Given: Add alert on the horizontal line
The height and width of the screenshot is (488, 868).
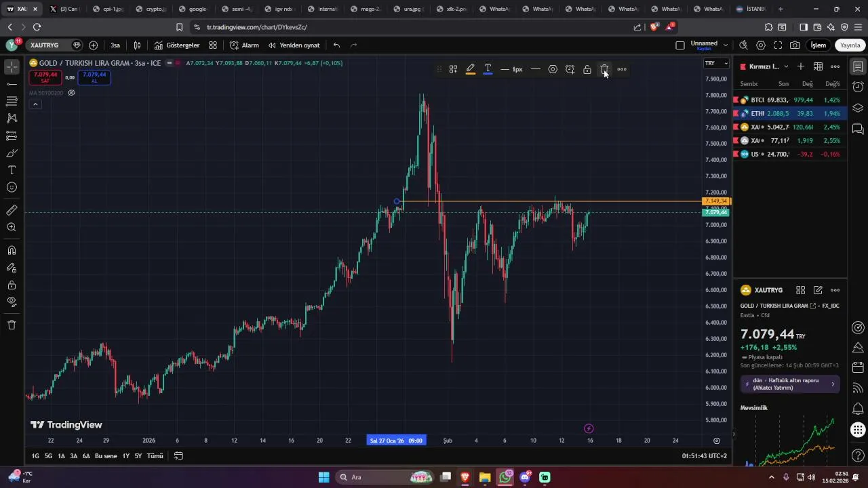Looking at the screenshot, I should pos(570,69).
